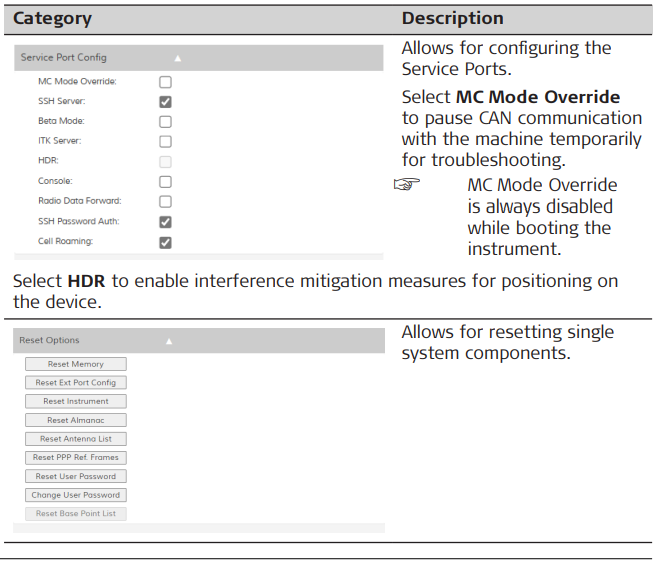The image size is (664, 567).
Task: Disable SSH Password Auth checkbox
Action: tap(165, 222)
